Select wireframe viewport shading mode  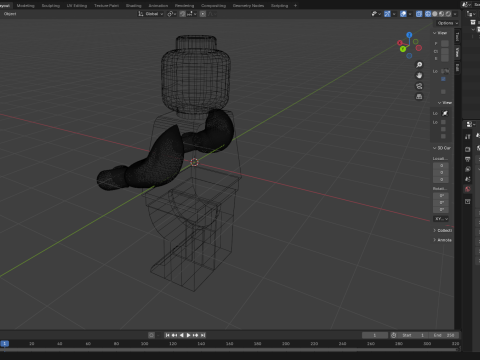click(x=428, y=14)
